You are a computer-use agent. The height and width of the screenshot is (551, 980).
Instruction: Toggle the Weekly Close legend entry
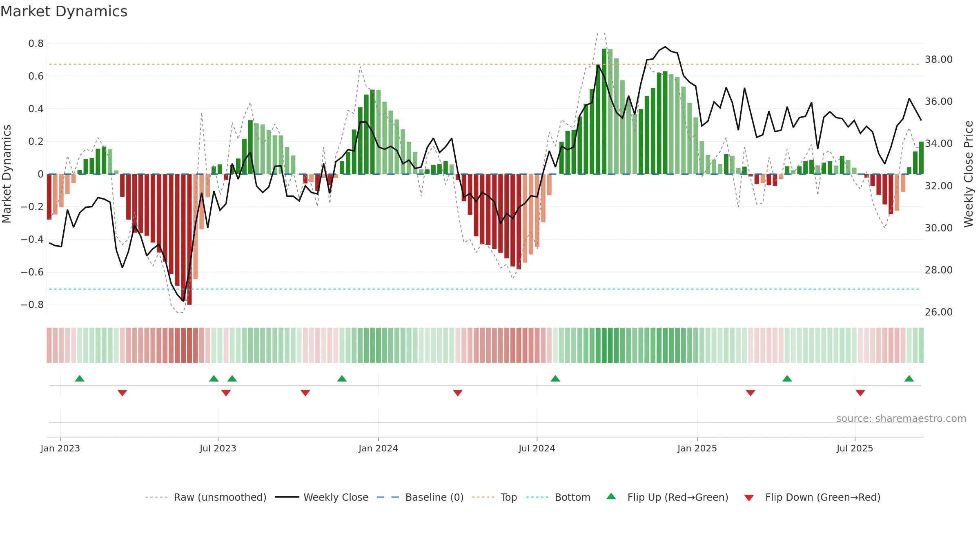point(322,497)
